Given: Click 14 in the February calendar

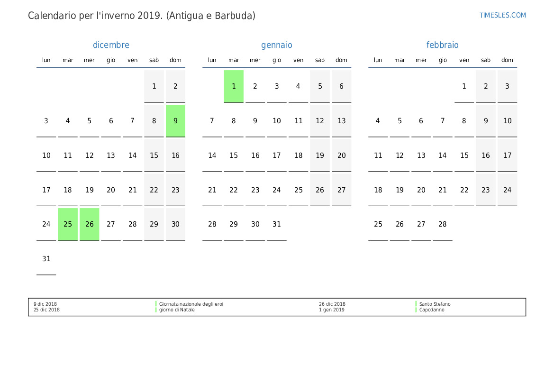Looking at the screenshot, I should 443,155.
